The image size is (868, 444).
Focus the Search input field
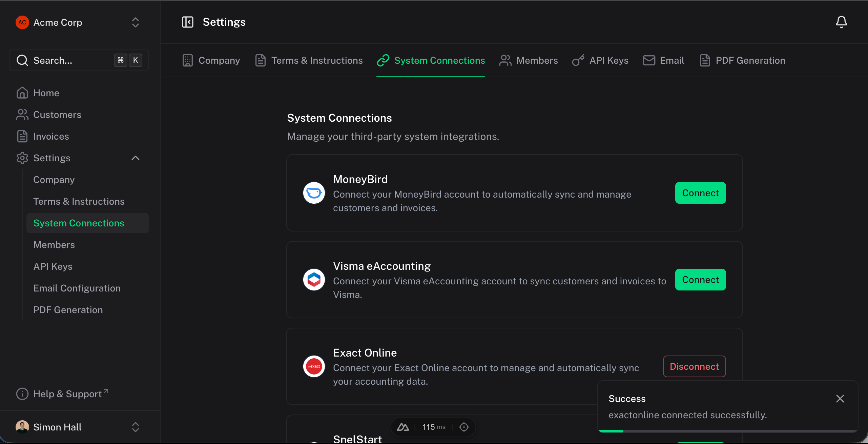[x=79, y=60]
